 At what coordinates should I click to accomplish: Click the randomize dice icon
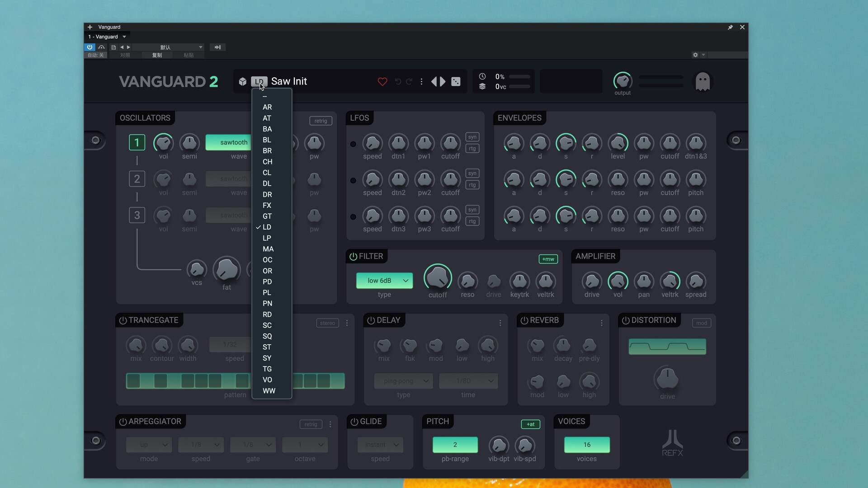(x=456, y=81)
